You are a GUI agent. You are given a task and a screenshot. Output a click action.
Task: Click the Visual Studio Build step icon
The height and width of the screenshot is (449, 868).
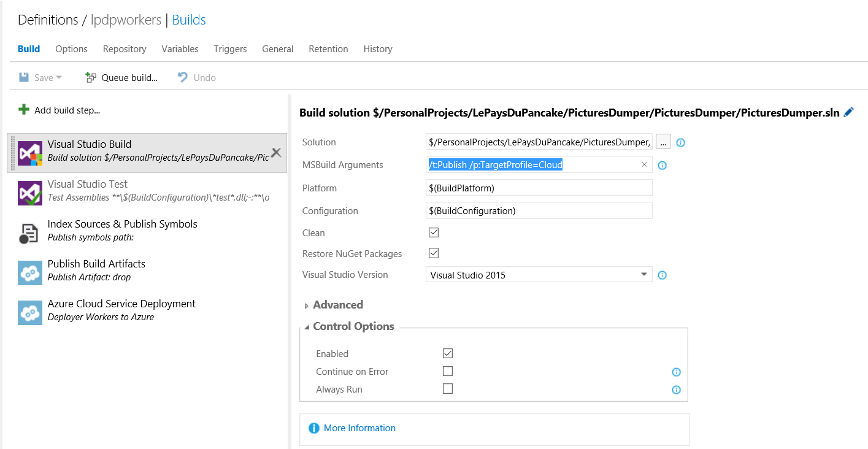coord(30,153)
